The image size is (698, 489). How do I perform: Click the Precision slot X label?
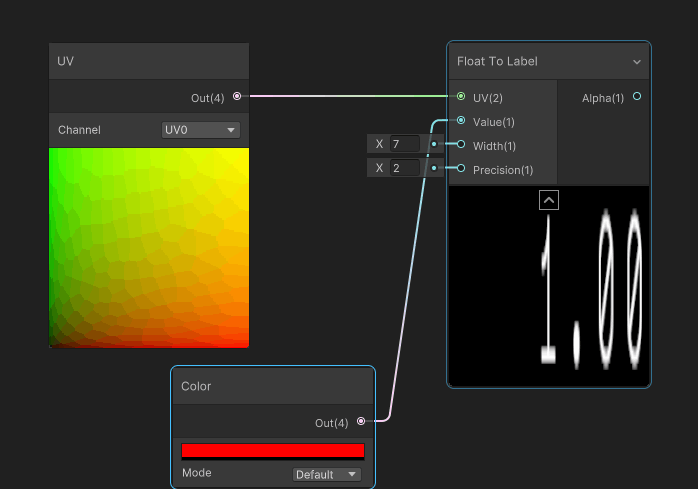[x=379, y=168]
